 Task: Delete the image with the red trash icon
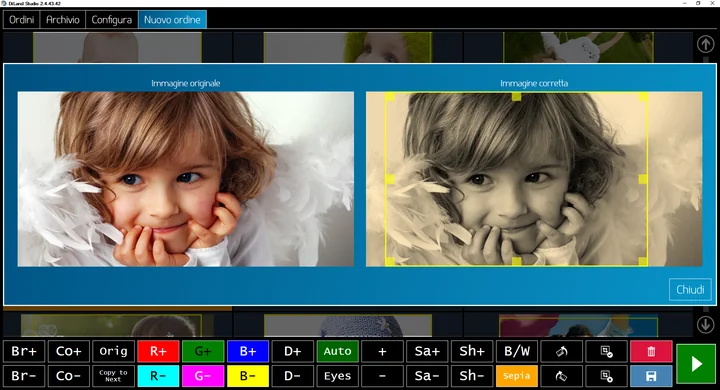point(651,351)
